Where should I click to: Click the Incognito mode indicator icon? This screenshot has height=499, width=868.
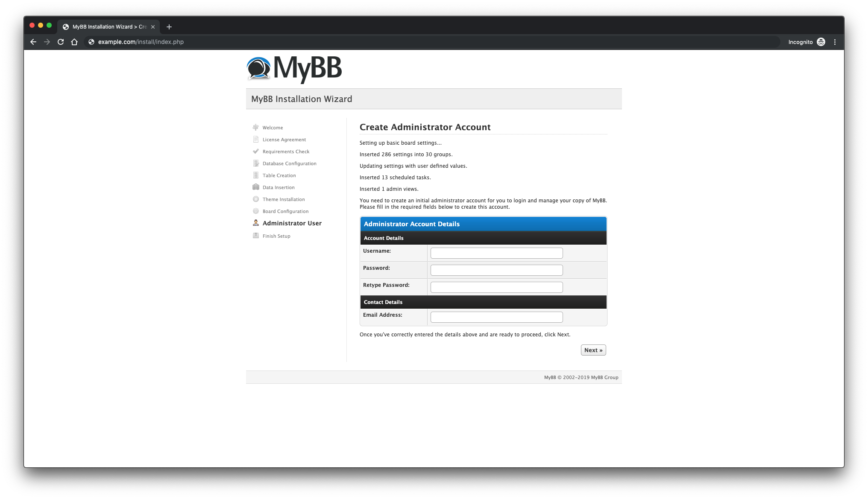821,42
